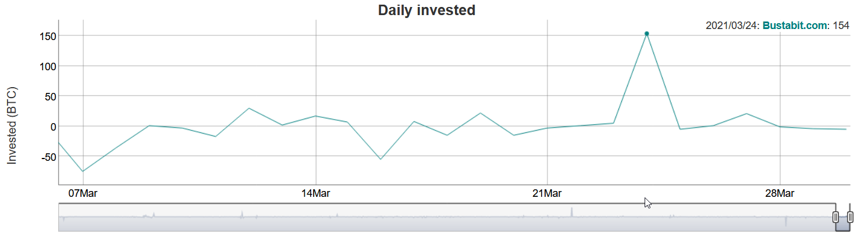
Task: Click the right range selector handle
Action: pos(850,217)
